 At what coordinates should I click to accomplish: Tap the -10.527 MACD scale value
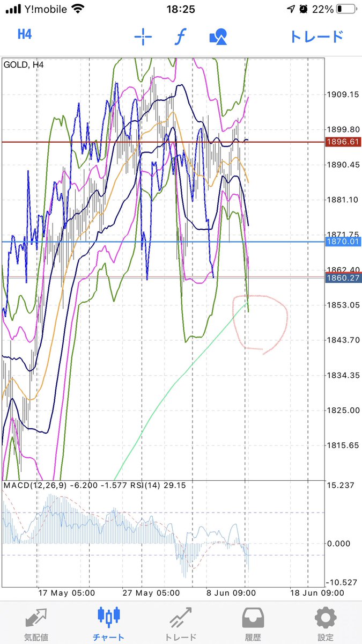342,582
